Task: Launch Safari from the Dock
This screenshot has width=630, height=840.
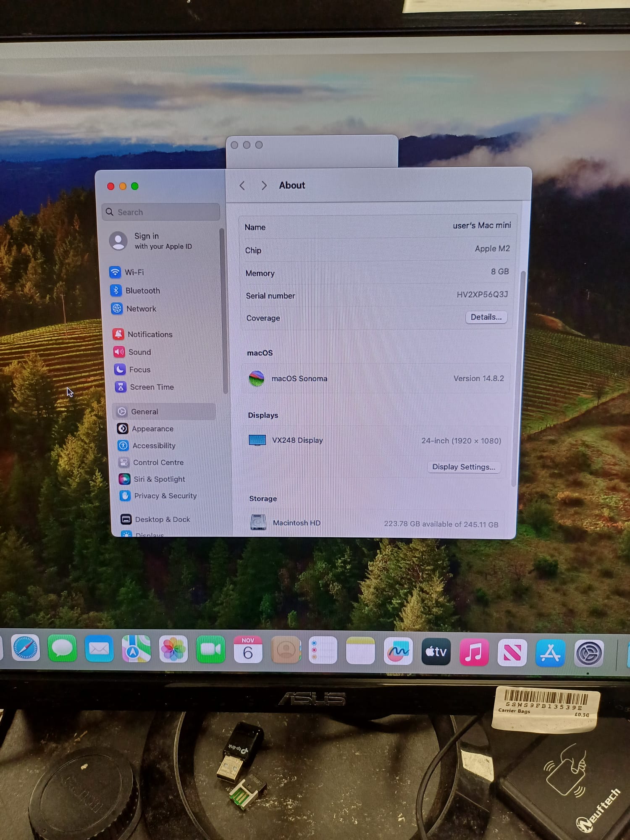Action: tap(25, 648)
